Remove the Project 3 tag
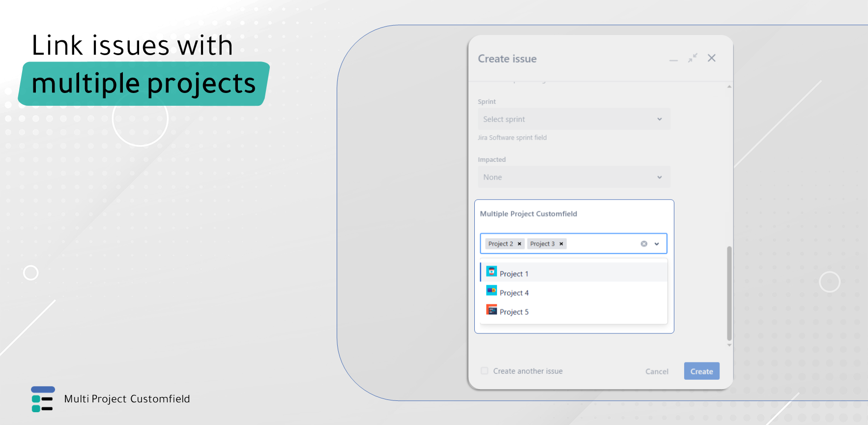The width and height of the screenshot is (868, 425). (561, 244)
